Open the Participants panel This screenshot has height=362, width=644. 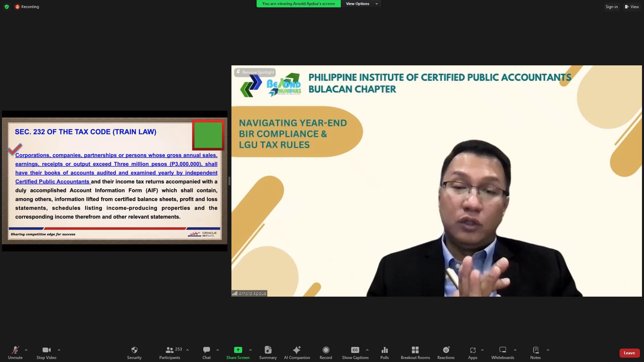[170, 353]
